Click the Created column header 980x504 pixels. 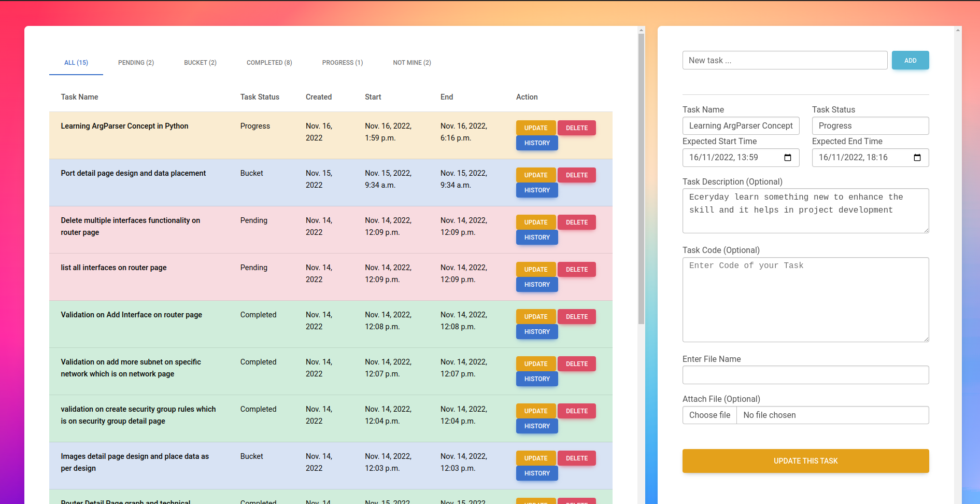(319, 97)
